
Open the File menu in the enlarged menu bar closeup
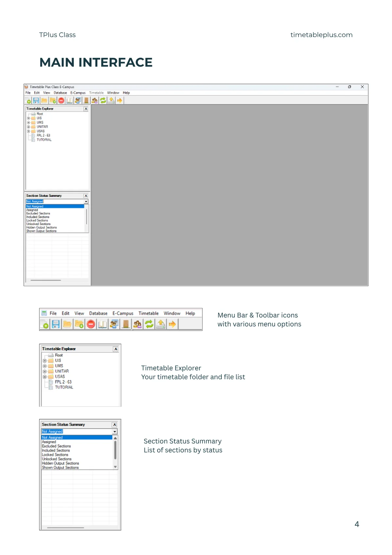pyautogui.click(x=53, y=313)
